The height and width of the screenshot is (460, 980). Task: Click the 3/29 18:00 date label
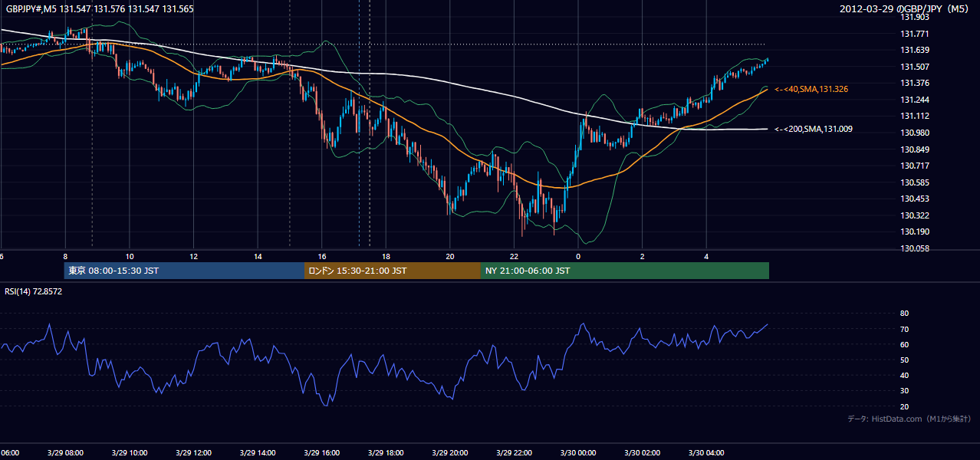coord(386,453)
